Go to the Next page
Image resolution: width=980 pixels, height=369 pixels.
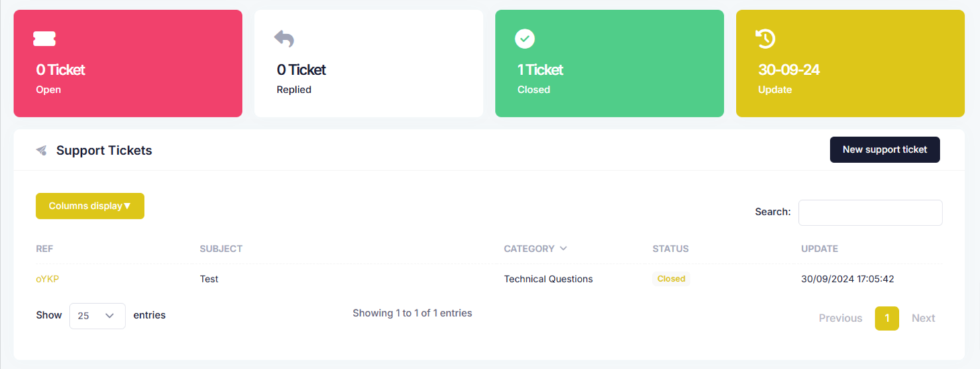tap(923, 318)
